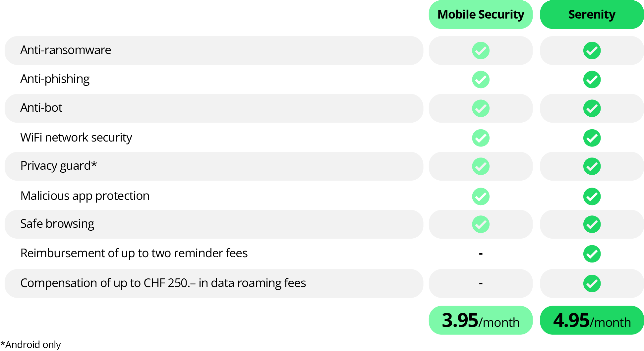
Task: Click the Anti-ransomware feature row label
Action: 66,50
